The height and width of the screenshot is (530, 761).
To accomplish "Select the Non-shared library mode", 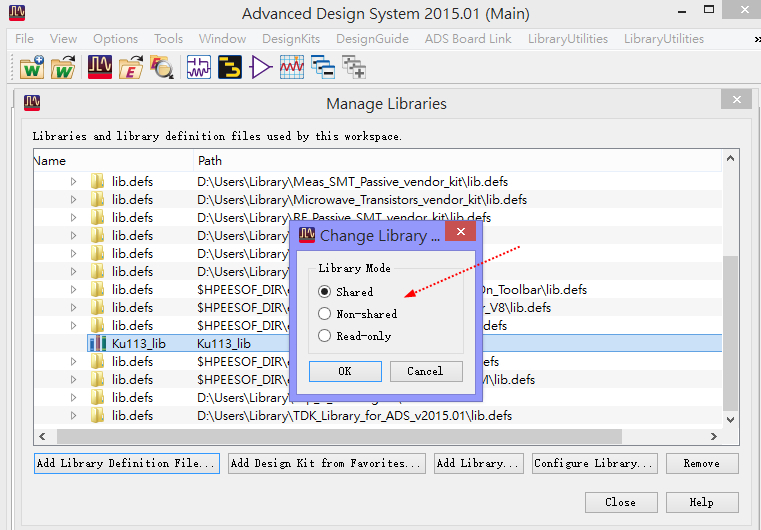I will [324, 314].
